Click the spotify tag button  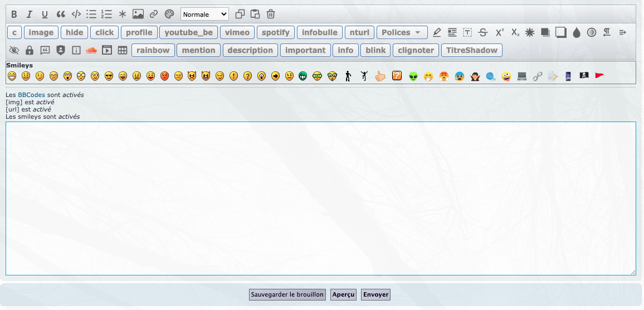(x=276, y=32)
